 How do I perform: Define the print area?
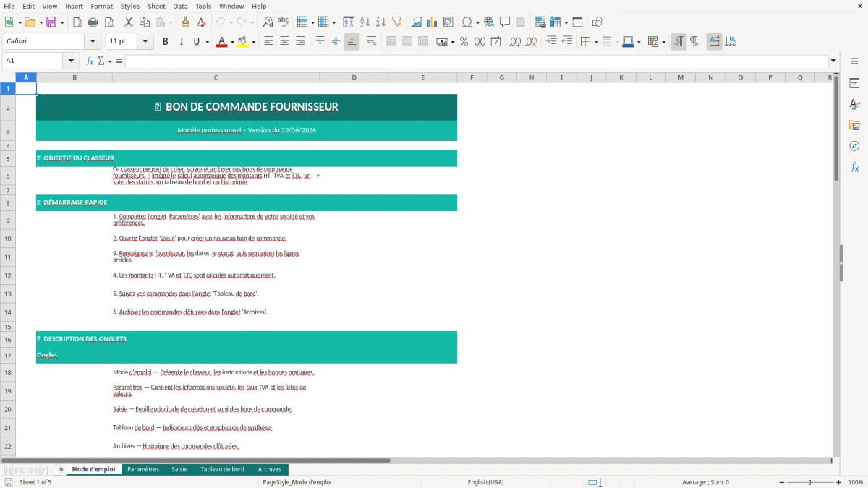pyautogui.click(x=540, y=22)
